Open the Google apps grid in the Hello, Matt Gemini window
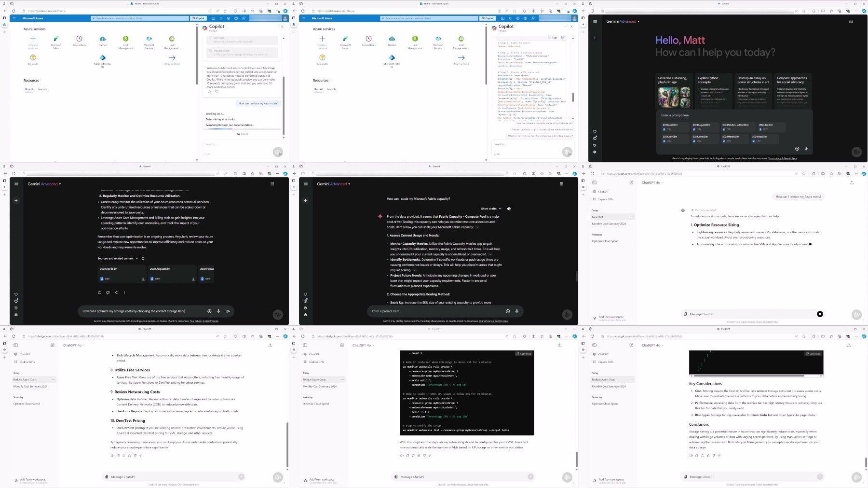Screen dimensions: 868x488 point(851,21)
